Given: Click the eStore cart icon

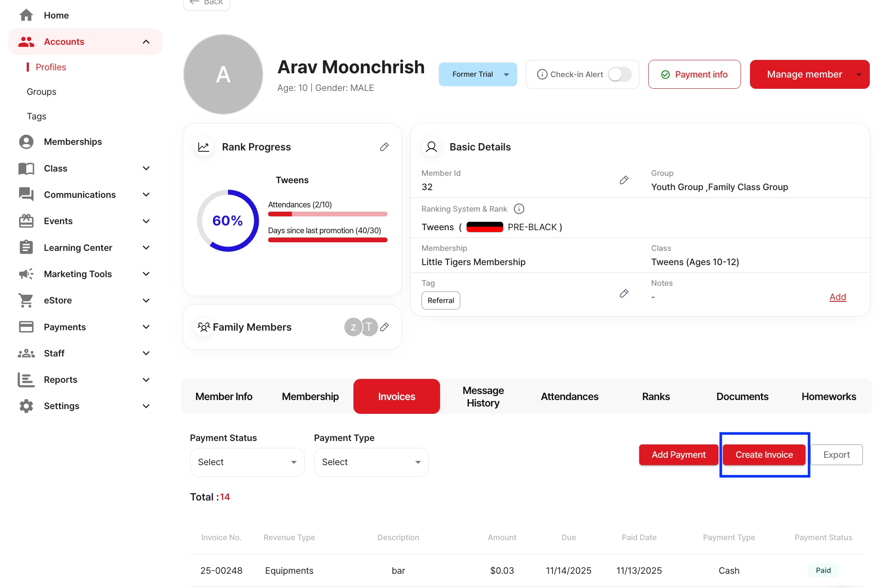Looking at the screenshot, I should 26,300.
